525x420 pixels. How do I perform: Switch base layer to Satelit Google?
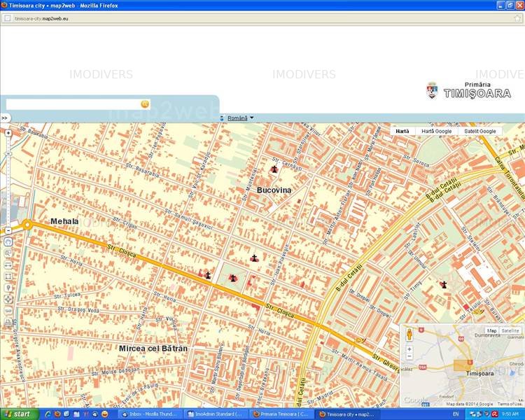pos(479,131)
